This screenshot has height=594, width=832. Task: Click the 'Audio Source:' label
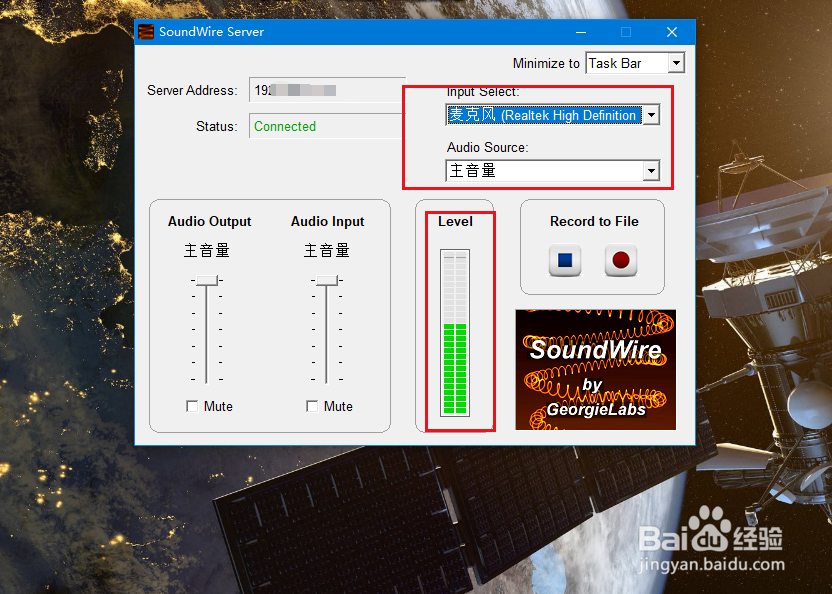point(488,148)
